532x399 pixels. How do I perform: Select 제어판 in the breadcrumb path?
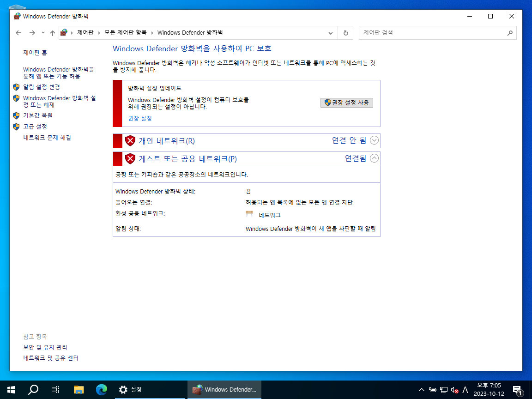(x=85, y=33)
